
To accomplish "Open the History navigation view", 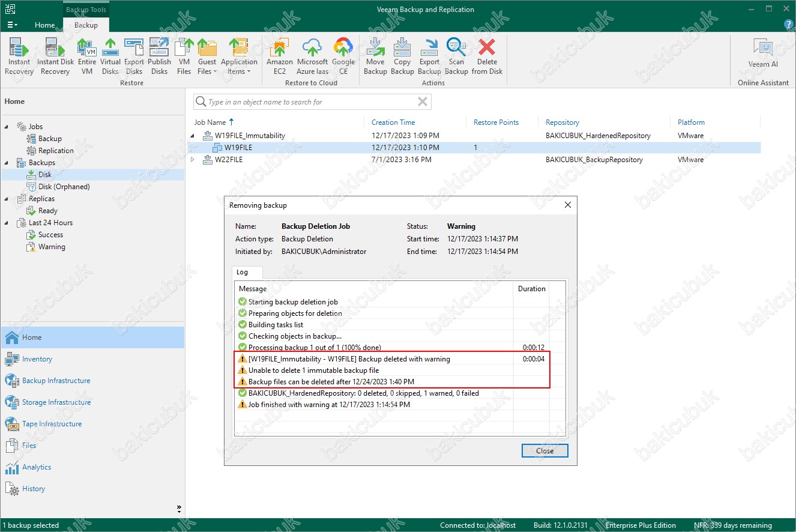I will pos(92,489).
